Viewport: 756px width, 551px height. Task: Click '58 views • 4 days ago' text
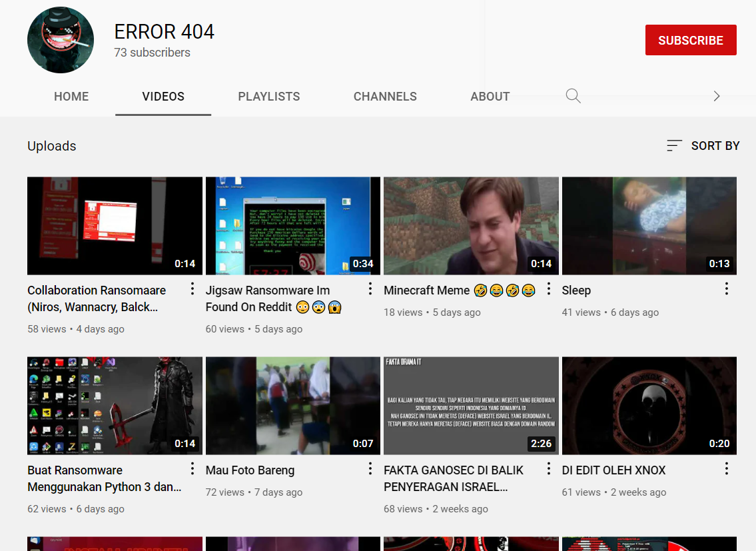click(76, 329)
